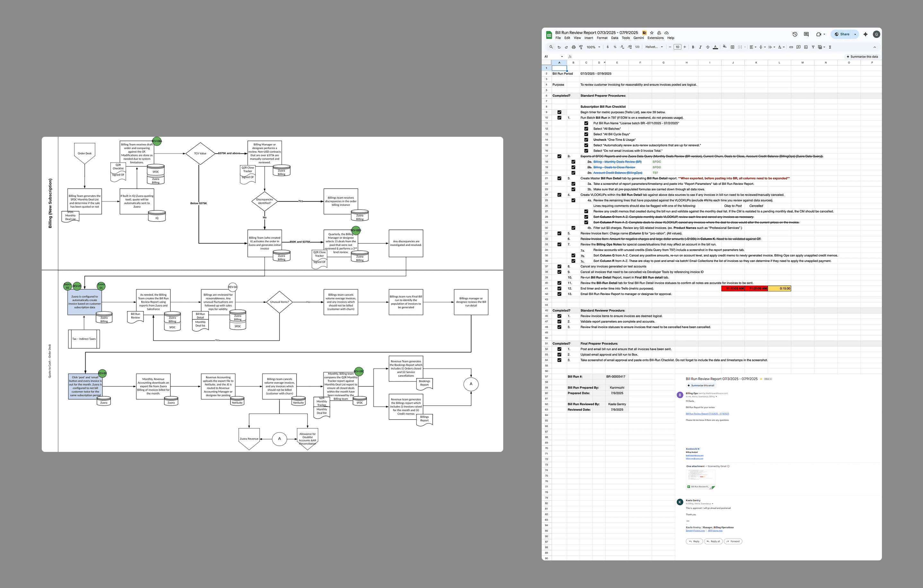Toggle checkbox for 'Upload email approval and bill run to Box'

pos(559,355)
